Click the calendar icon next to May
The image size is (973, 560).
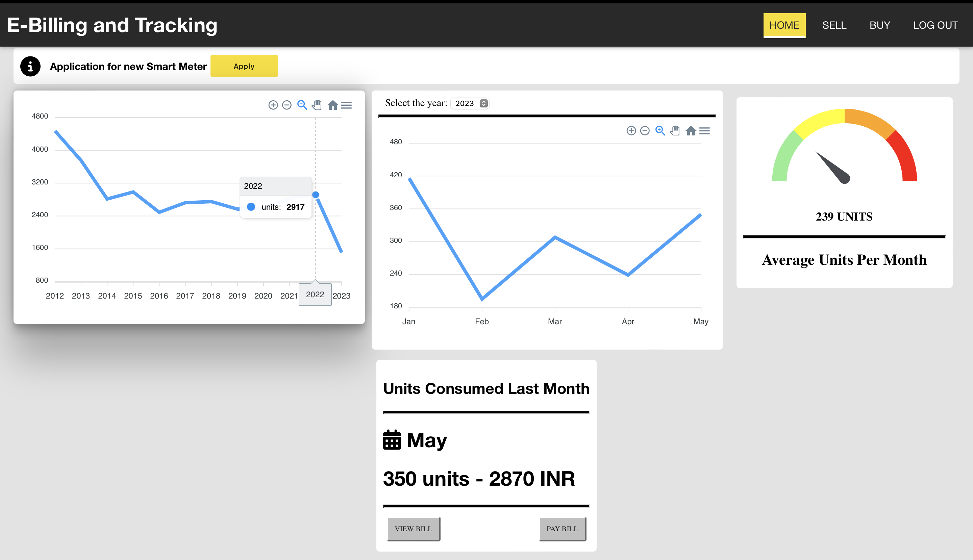[x=392, y=440]
